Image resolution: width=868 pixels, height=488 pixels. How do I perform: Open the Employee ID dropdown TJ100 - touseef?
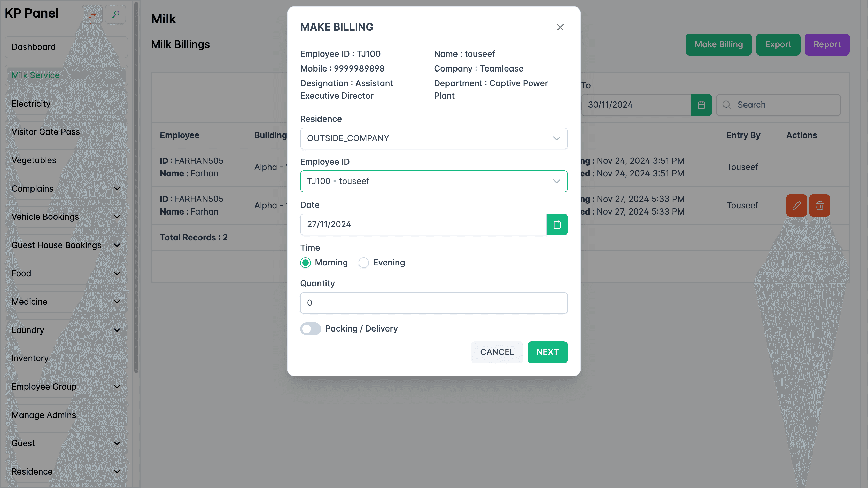434,181
